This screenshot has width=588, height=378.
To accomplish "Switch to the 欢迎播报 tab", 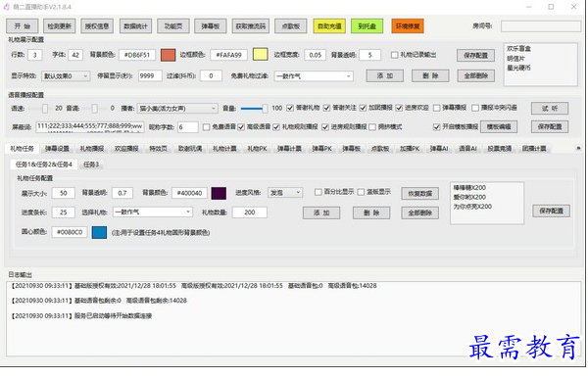I will 126,149.
